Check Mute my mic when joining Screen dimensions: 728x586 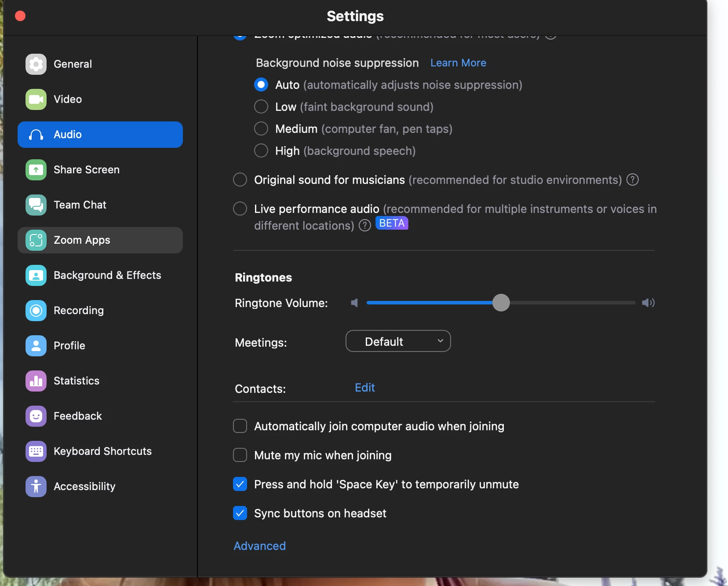point(240,455)
